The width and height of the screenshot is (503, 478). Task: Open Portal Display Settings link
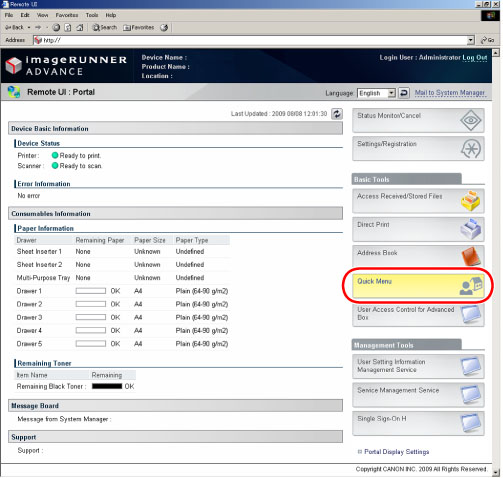pyautogui.click(x=396, y=452)
